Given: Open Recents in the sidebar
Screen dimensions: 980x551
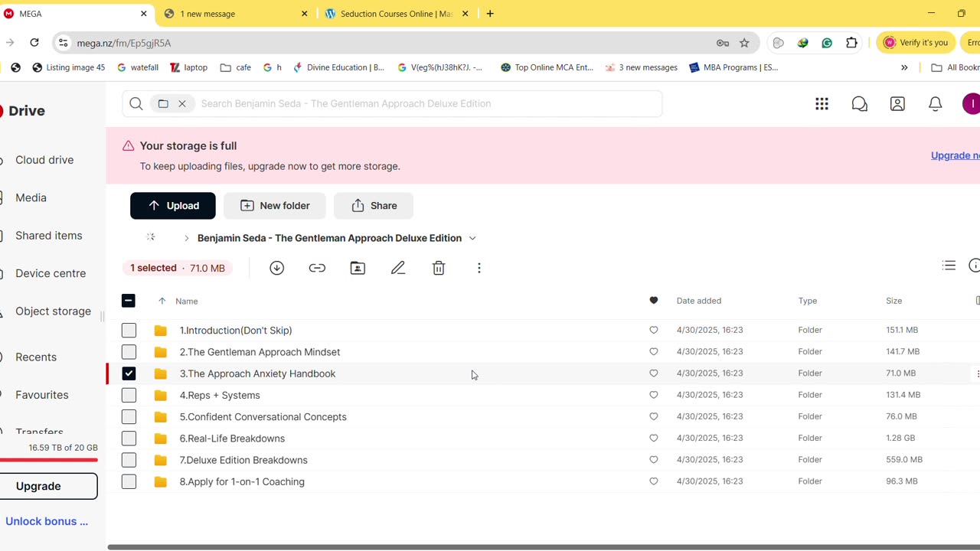Looking at the screenshot, I should [36, 357].
